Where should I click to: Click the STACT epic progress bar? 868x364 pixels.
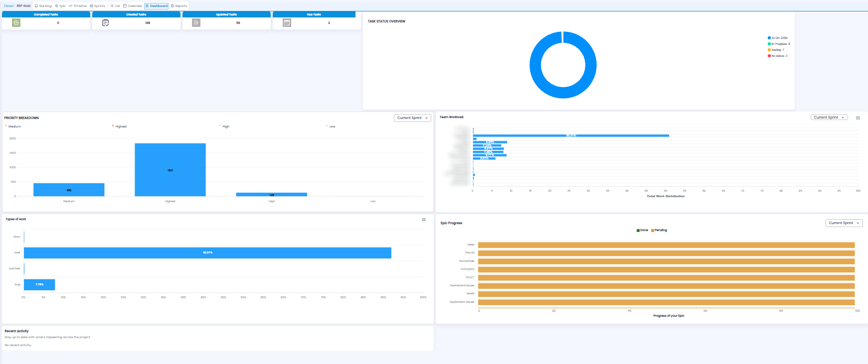[666, 278]
